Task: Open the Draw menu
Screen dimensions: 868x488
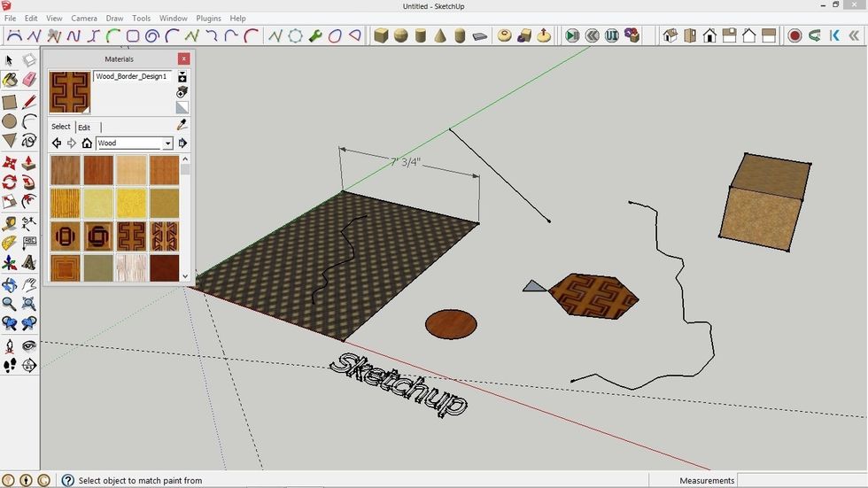Action: tap(114, 19)
